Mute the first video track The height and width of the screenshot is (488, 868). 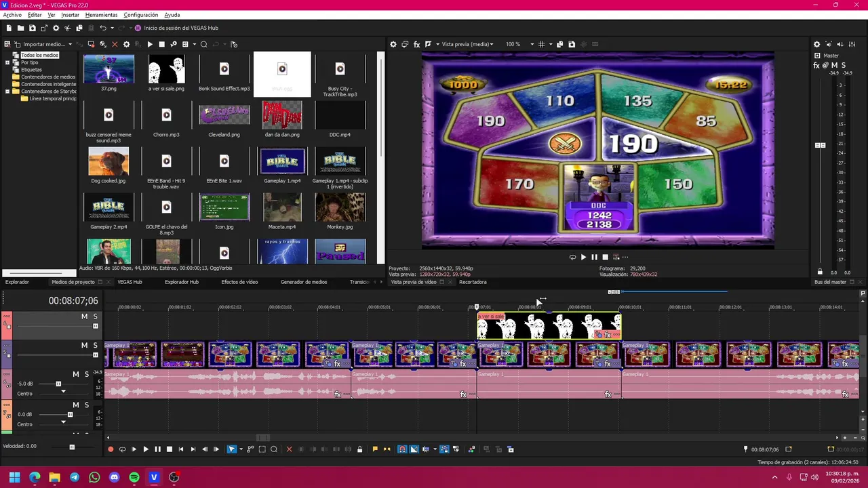pos(84,317)
